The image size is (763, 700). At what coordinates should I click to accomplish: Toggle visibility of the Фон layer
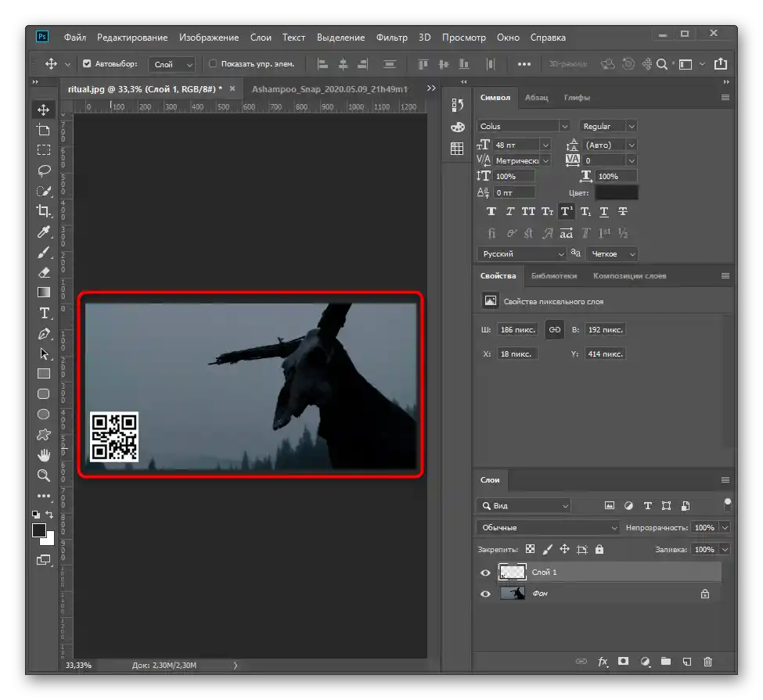tap(485, 594)
